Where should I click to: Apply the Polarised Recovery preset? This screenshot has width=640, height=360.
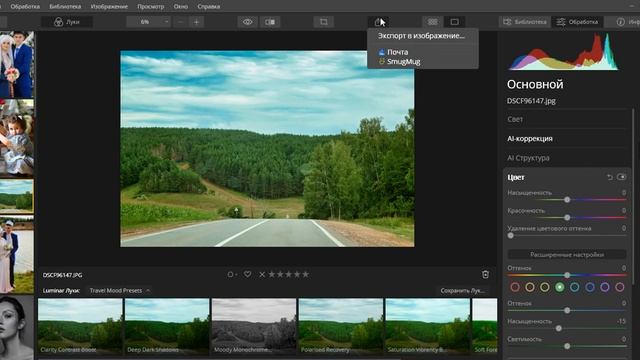[341, 326]
